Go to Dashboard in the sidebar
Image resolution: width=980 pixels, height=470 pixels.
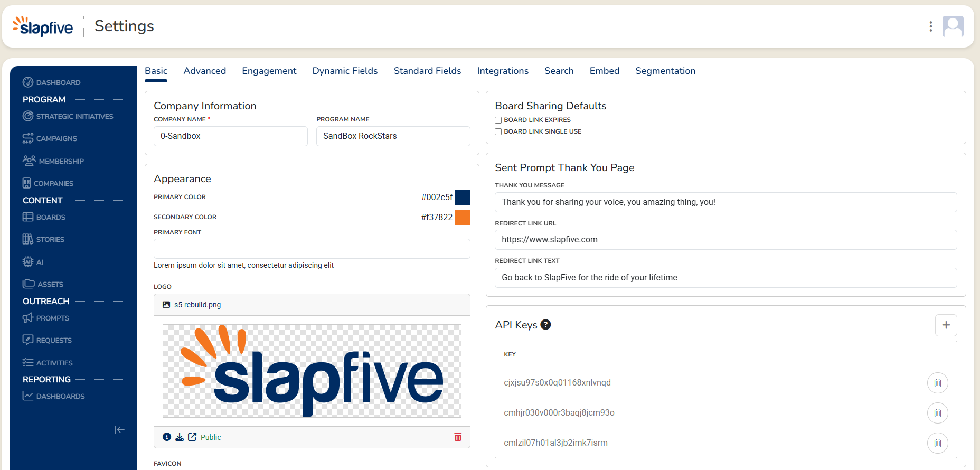click(x=52, y=82)
